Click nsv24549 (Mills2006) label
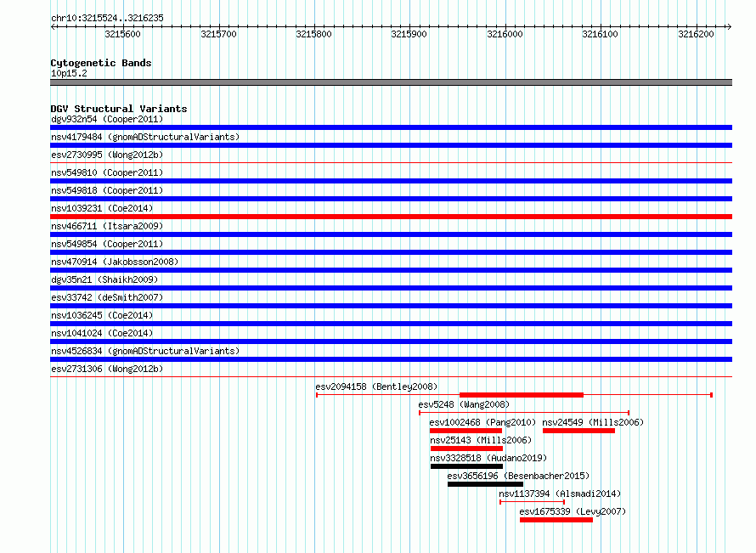This screenshot has width=756, height=553. [x=593, y=422]
